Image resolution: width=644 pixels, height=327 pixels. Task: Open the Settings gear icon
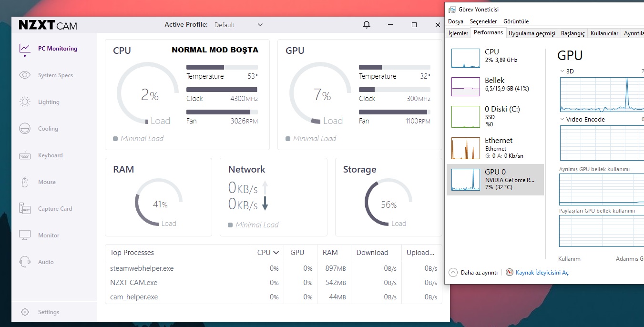(x=25, y=312)
